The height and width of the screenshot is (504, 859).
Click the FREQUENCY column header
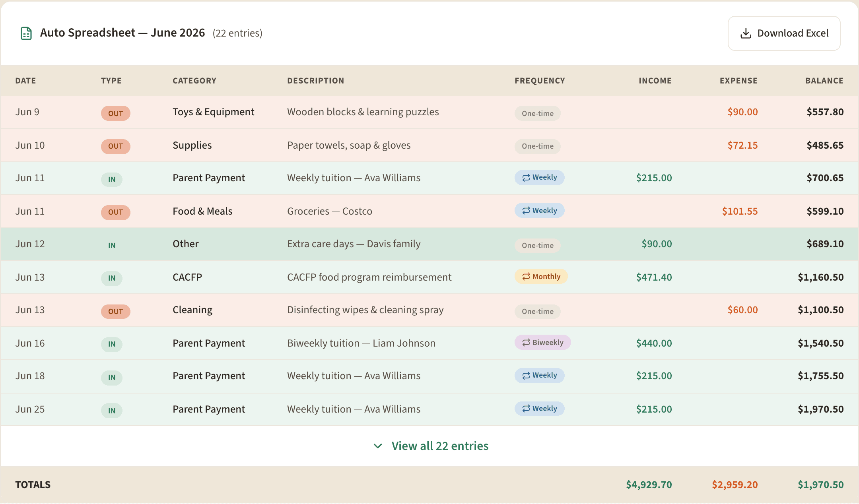pos(540,81)
